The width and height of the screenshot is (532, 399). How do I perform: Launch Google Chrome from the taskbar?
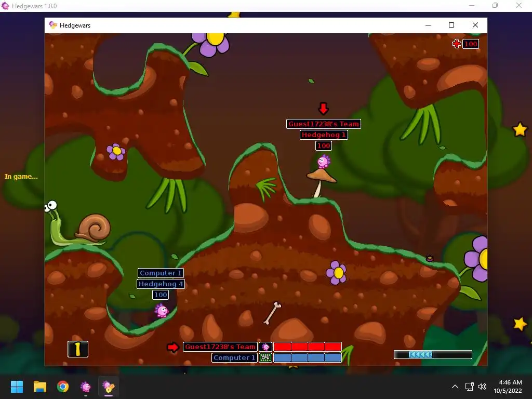tap(63, 387)
